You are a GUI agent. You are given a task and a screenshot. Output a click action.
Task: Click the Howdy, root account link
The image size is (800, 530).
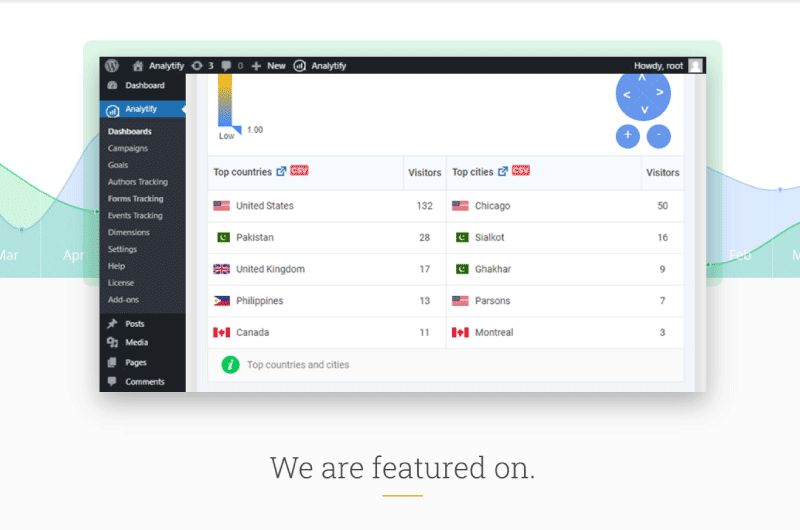(658, 66)
